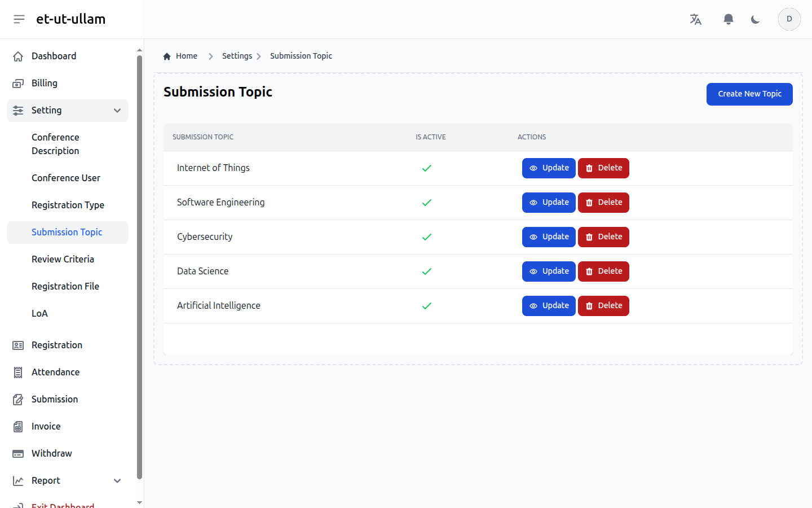Click the Data Science topic name
Viewport: 812px width, 508px height.
point(203,271)
